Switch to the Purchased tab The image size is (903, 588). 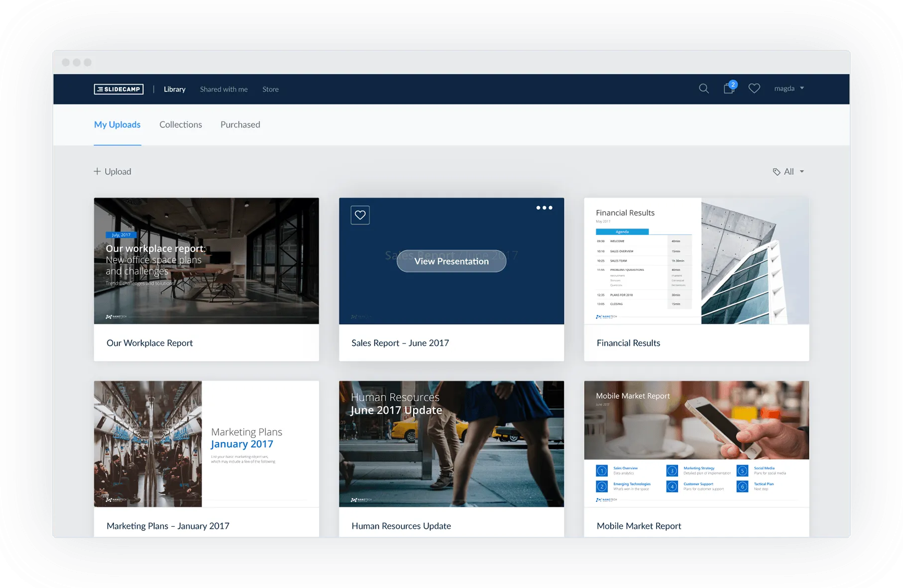tap(240, 124)
